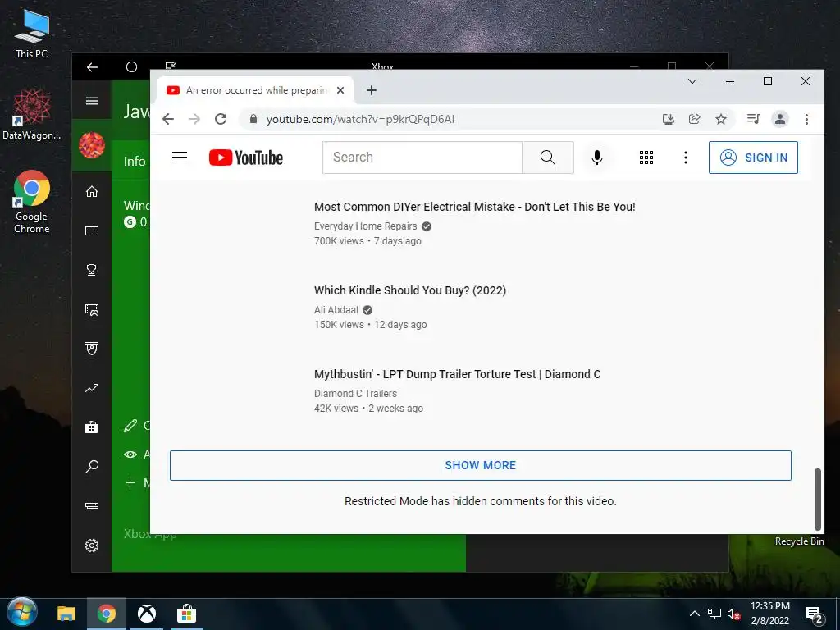Close the 'An error occurred' tab
The width and height of the screenshot is (840, 630).
(340, 90)
